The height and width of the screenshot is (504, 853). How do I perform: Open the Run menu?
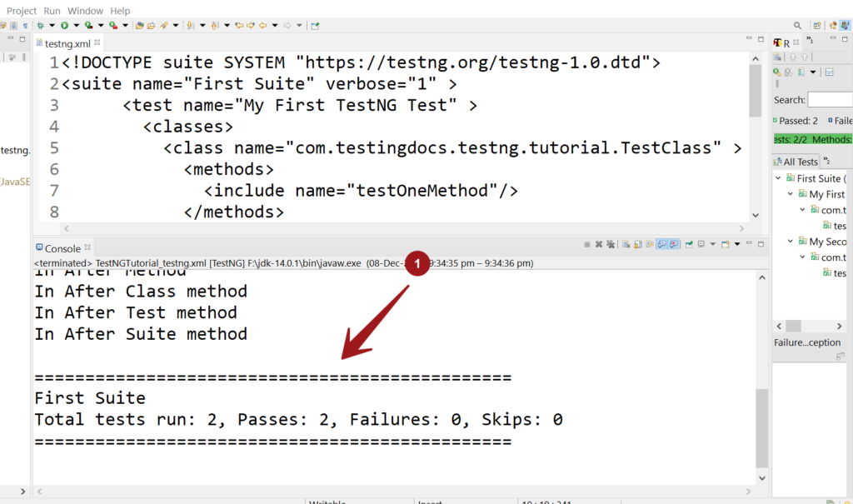(52, 10)
